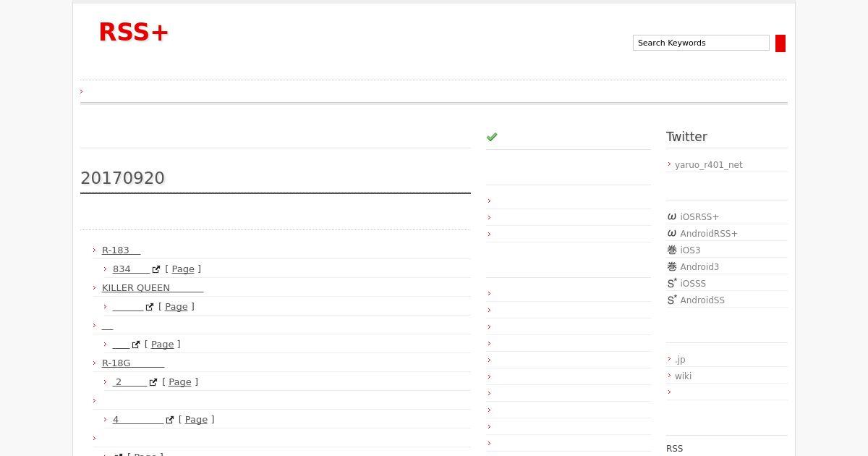Open the R-18G entry link

click(133, 363)
